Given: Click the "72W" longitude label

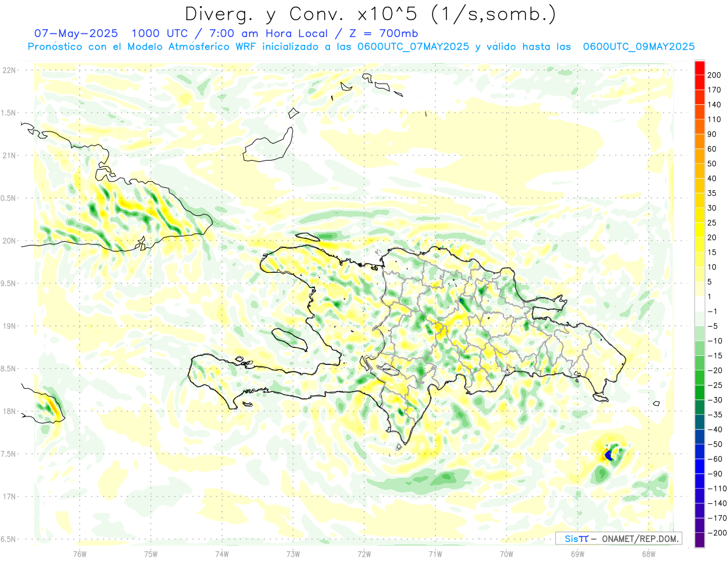Looking at the screenshot, I should pos(364,554).
